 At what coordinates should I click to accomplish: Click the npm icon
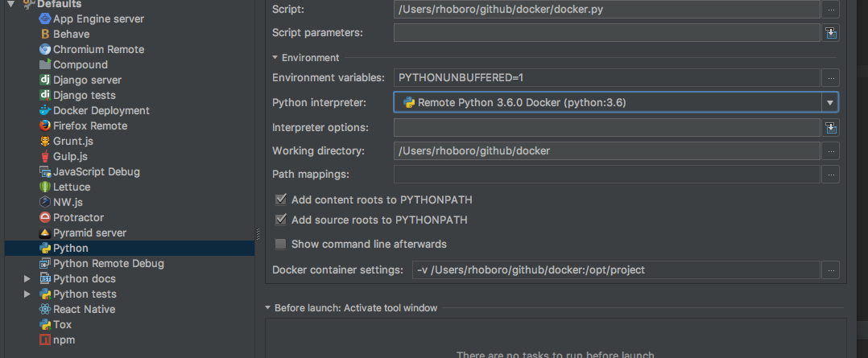point(45,339)
